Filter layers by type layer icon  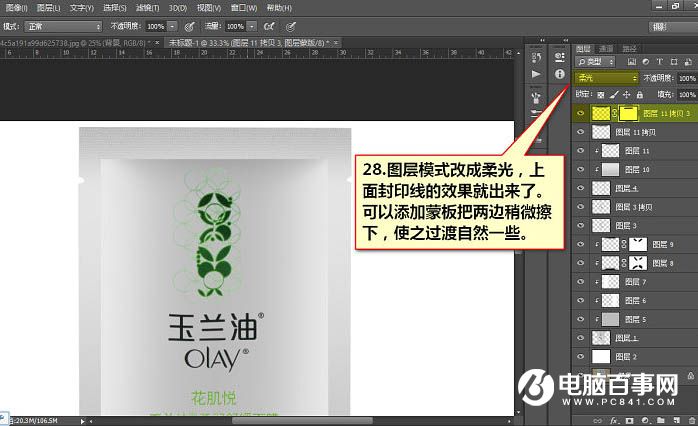tap(660, 62)
